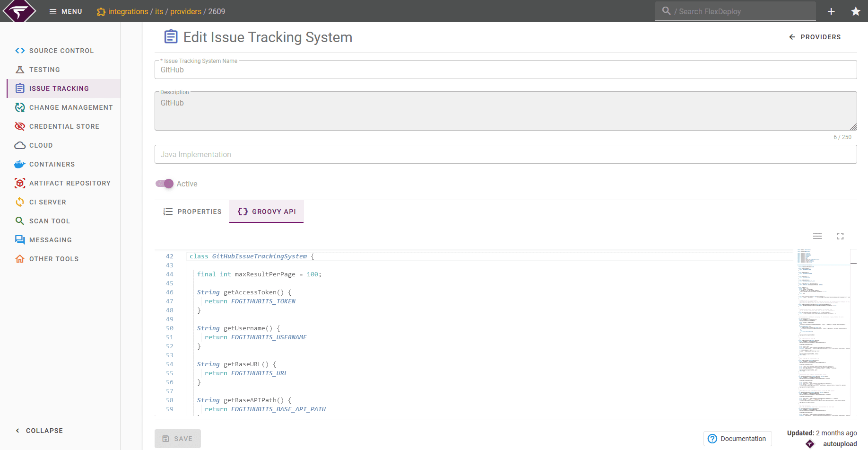Open the hamburger MENU button
The image size is (868, 450).
(x=66, y=11)
